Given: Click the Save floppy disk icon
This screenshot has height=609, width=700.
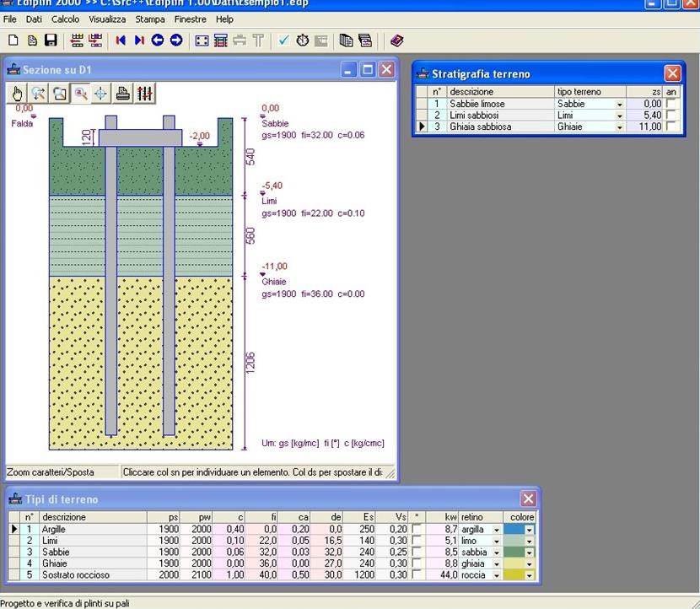Looking at the screenshot, I should click(x=51, y=40).
